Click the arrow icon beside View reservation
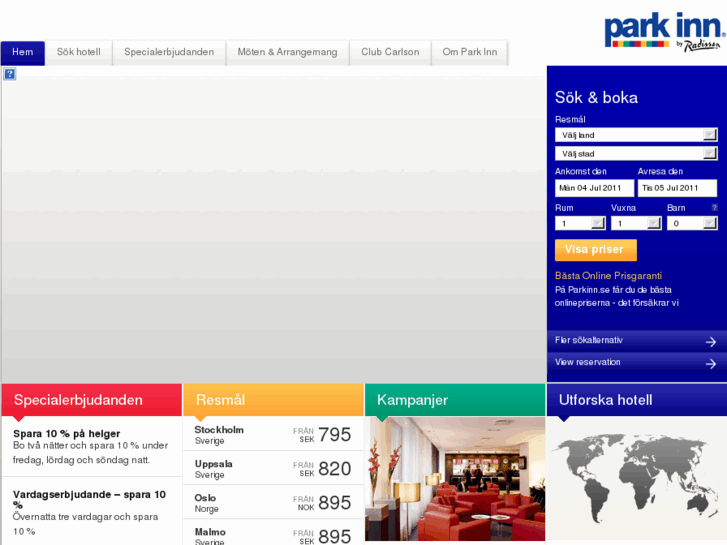Image resolution: width=727 pixels, height=545 pixels. [711, 364]
